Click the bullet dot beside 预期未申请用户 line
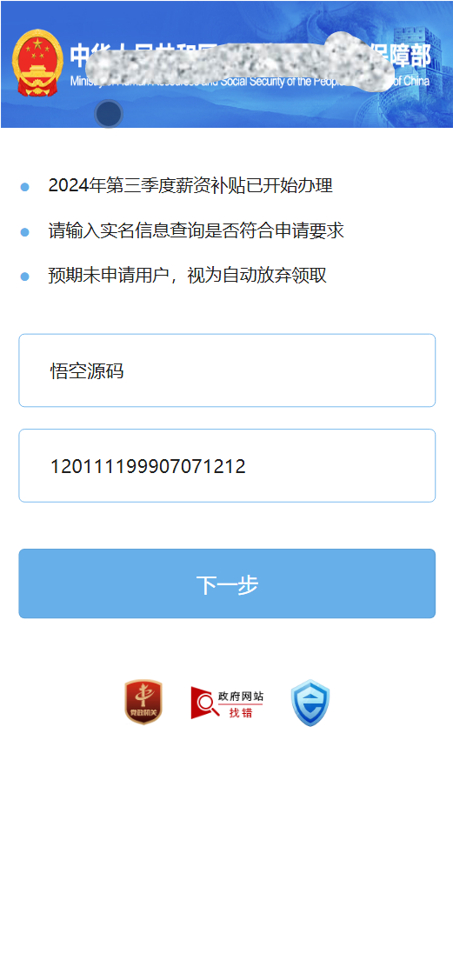Viewport: 453px width, 980px height. click(x=25, y=277)
